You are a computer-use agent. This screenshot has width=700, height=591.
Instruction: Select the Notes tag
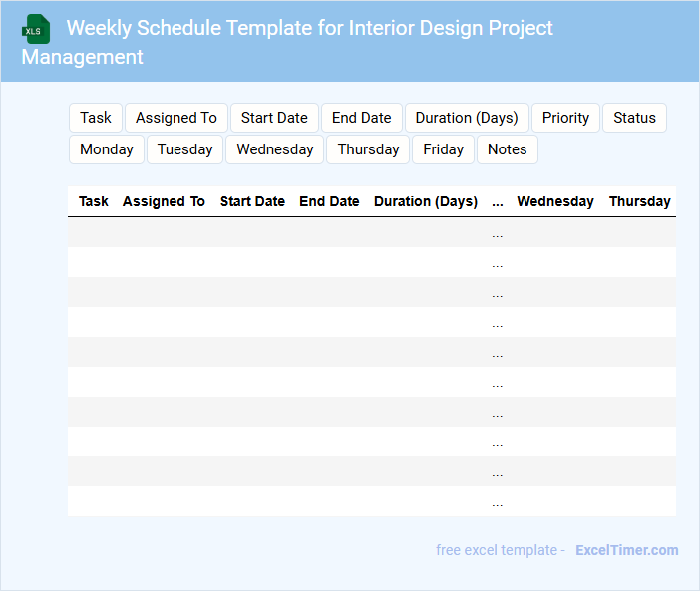(507, 149)
